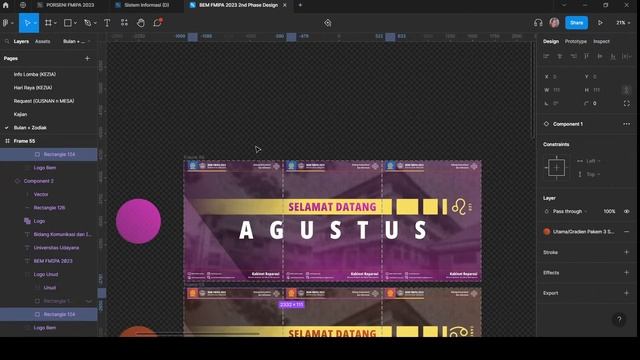Select the Text tool
Viewport: 640px width, 360px height.
pos(107,23)
